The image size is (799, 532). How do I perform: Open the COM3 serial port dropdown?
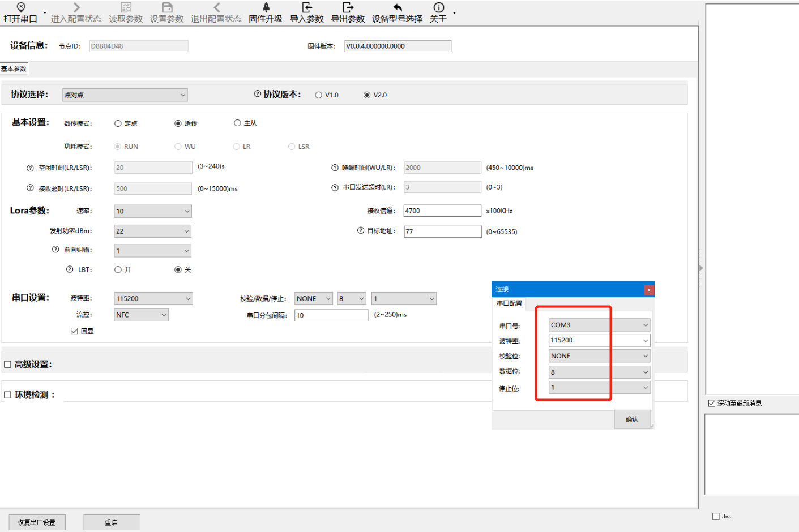click(599, 325)
